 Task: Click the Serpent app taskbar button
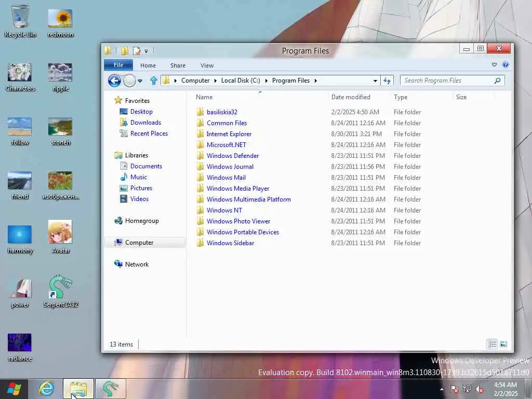(x=110, y=389)
